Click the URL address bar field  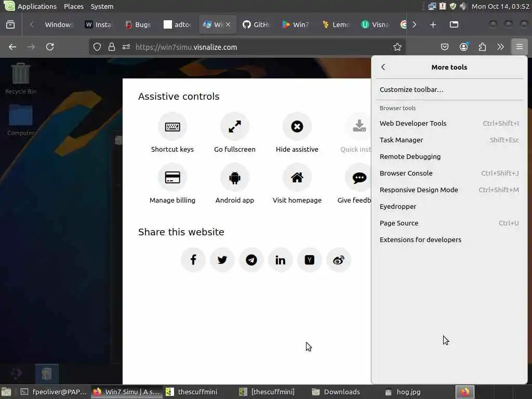click(x=247, y=47)
